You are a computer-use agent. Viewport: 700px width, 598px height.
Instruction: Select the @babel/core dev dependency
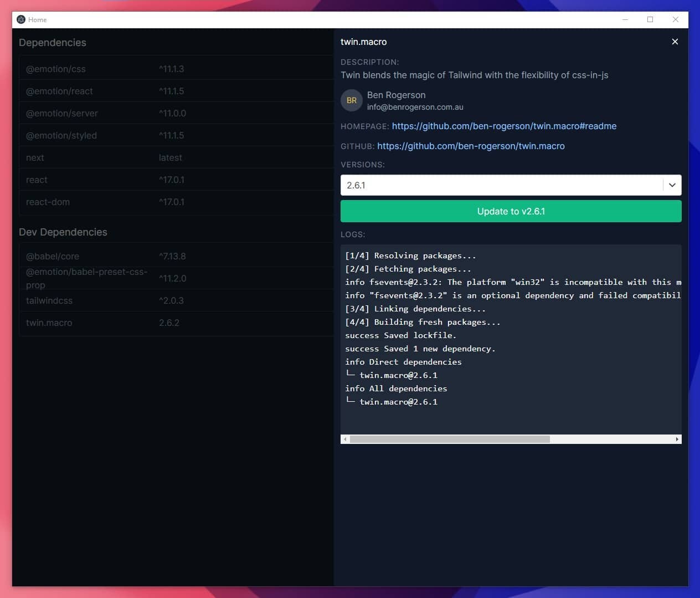pos(176,256)
